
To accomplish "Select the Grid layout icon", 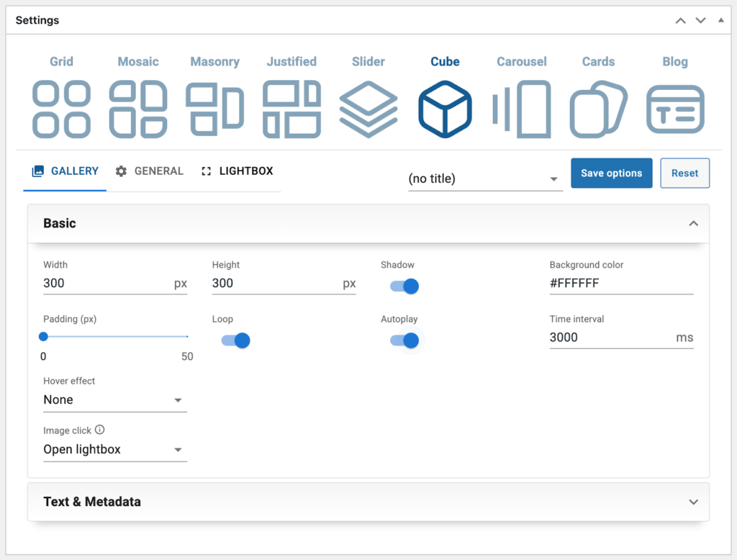I will 61,109.
